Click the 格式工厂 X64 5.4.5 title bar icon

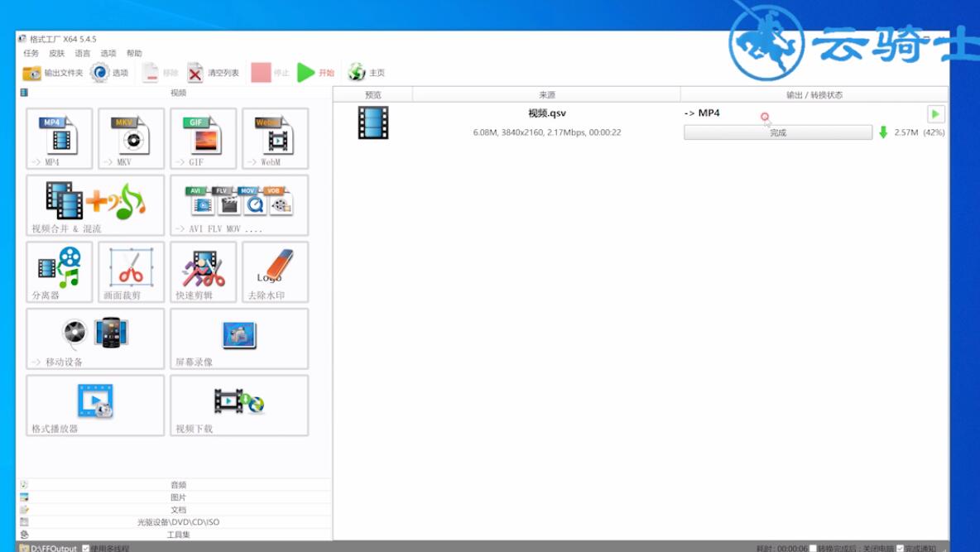pos(22,39)
